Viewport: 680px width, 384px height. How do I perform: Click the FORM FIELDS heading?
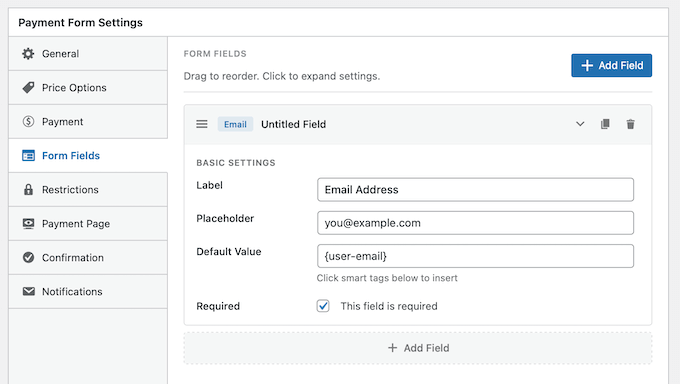(215, 54)
